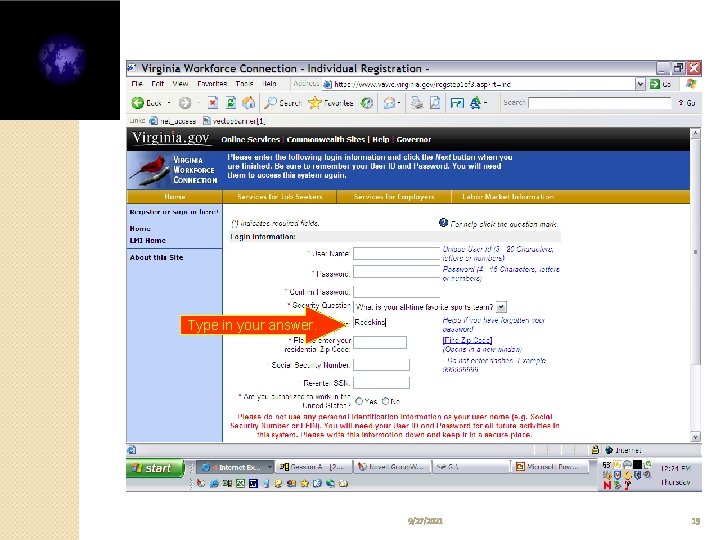Image resolution: width=720 pixels, height=540 pixels.
Task: Click the Home house icon
Action: pyautogui.click(x=248, y=102)
